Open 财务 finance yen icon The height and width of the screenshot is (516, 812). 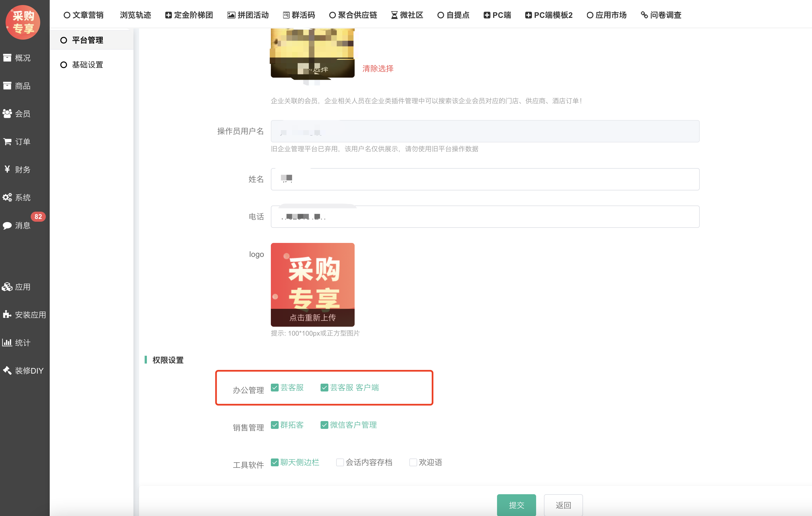(x=8, y=169)
